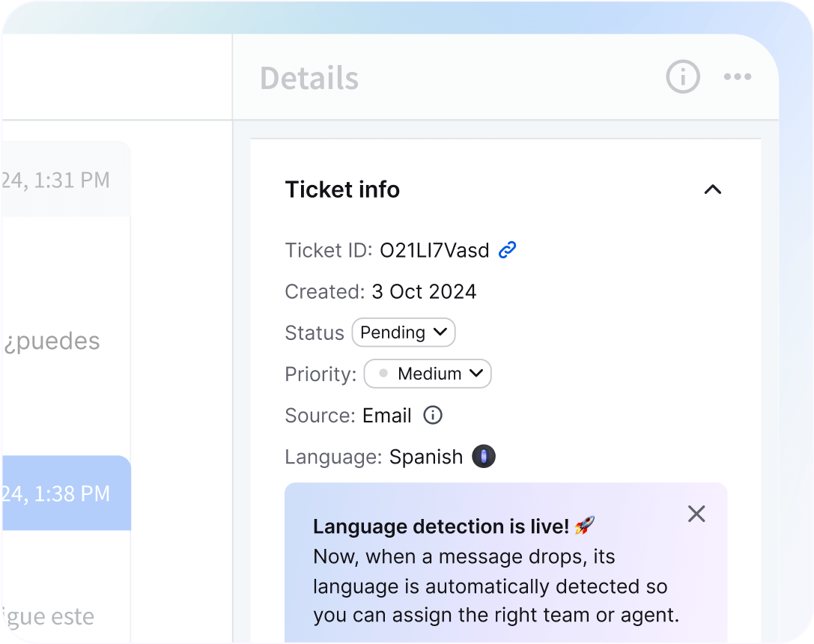Screen dimensions: 814x644
Task: Click the link icon beside Ticket ID
Action: 507,250
